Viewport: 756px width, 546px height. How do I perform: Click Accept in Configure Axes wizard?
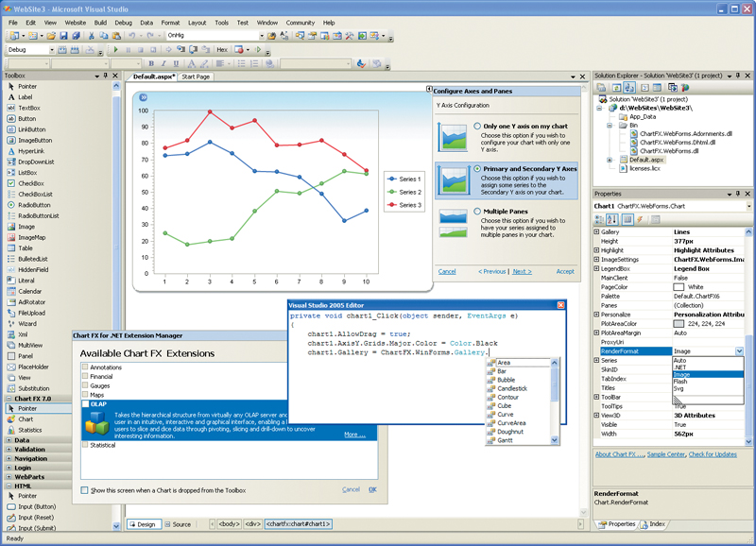point(565,271)
